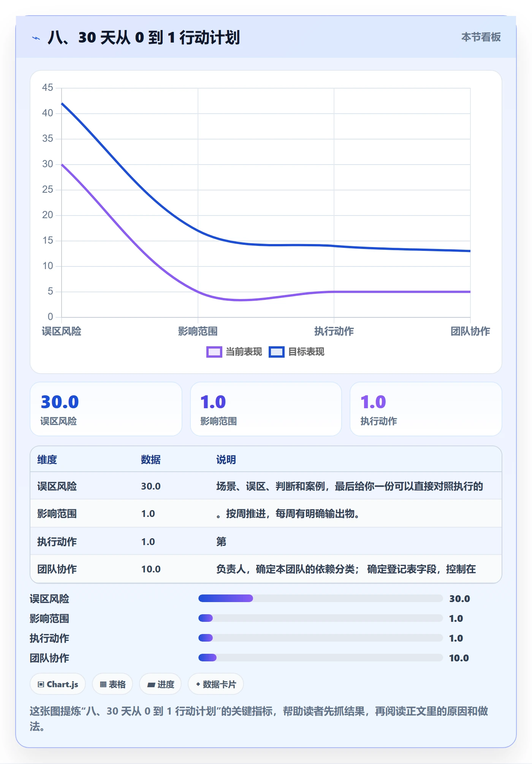Click the 10.0 value beside 团队协作 progress bar

click(459, 658)
